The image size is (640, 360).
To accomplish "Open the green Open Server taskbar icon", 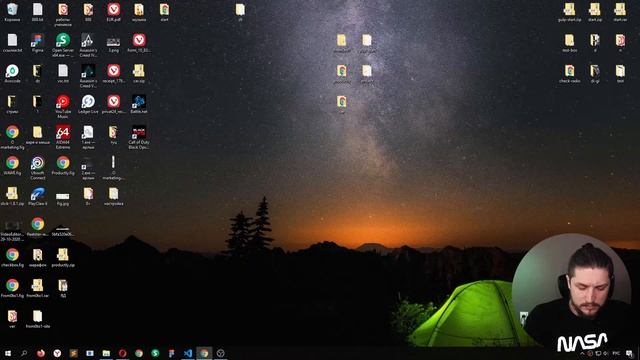I will 155,353.
